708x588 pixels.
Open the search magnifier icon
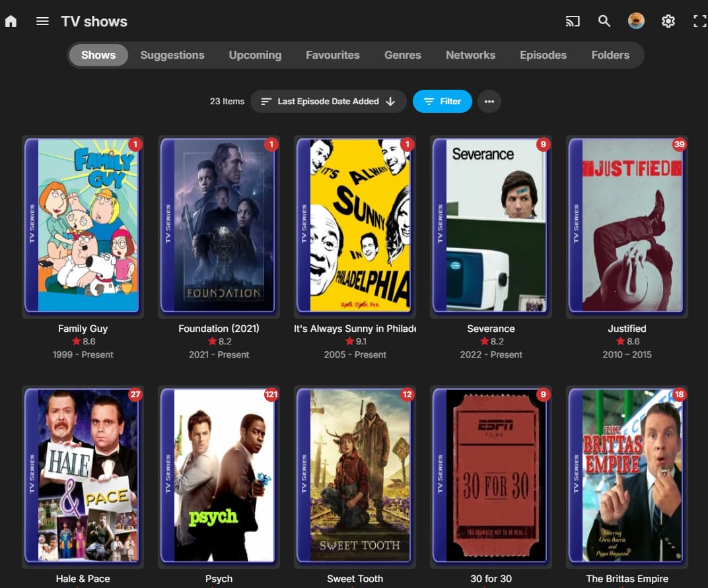coord(604,21)
